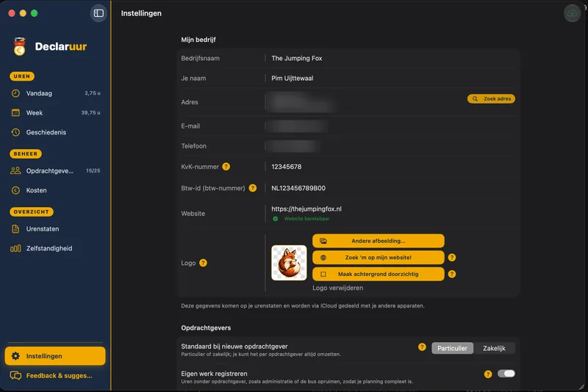
Task: Edit the Website URL field
Action: (x=390, y=209)
